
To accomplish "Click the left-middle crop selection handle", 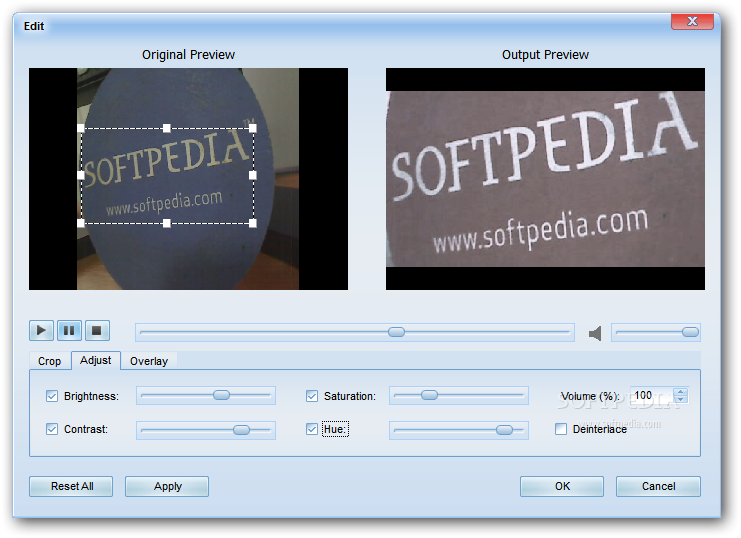I will 81,175.
